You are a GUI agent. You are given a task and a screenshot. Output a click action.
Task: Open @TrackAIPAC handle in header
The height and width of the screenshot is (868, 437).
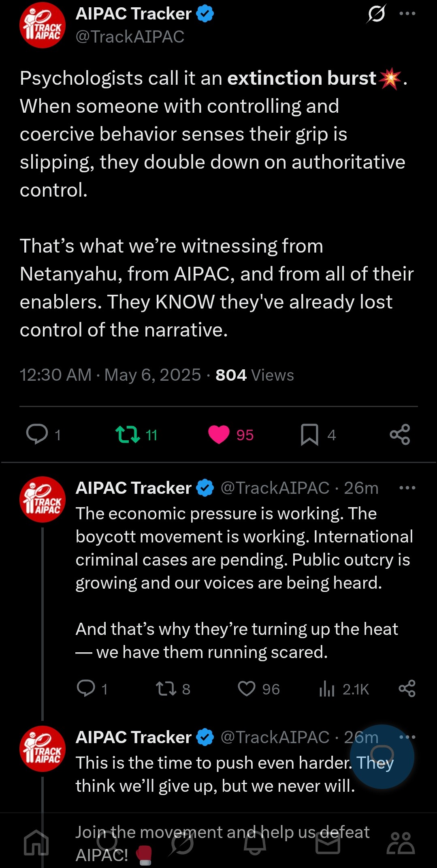click(x=130, y=37)
